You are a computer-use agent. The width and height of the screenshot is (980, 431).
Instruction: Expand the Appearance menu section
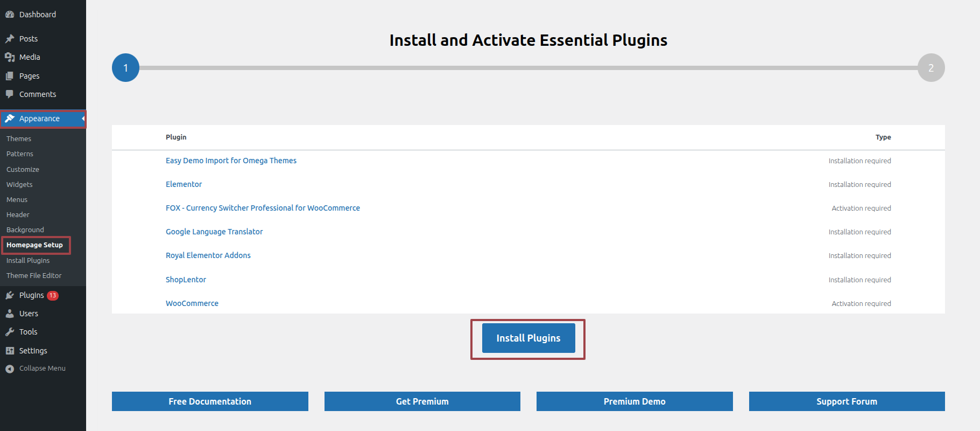pos(39,119)
